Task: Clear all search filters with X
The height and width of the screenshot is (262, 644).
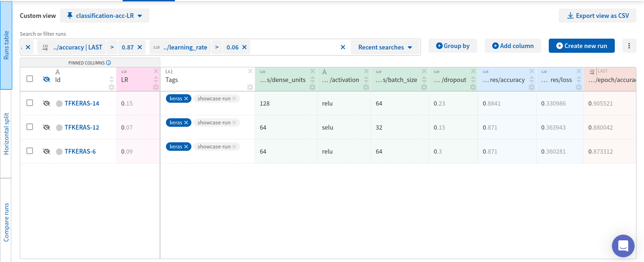Action: pyautogui.click(x=343, y=47)
